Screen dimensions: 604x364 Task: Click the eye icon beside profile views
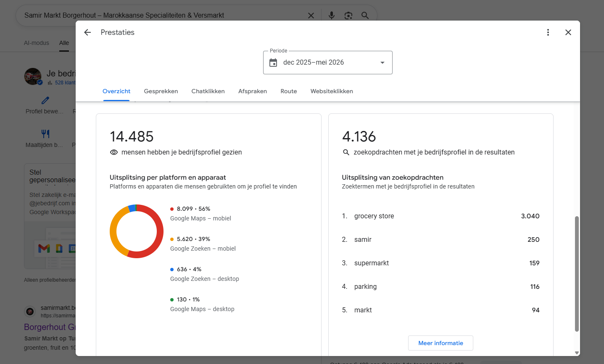(113, 152)
